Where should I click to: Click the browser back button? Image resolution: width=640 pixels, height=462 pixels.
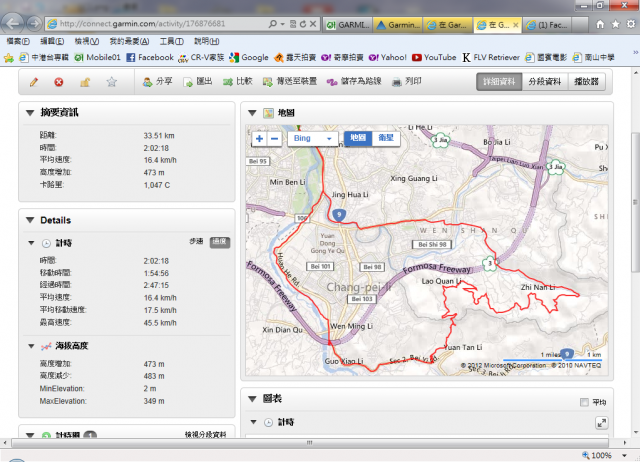tap(12, 24)
